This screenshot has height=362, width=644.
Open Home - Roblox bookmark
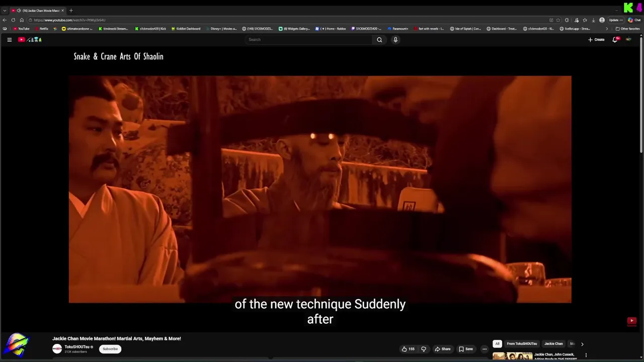pyautogui.click(x=331, y=29)
